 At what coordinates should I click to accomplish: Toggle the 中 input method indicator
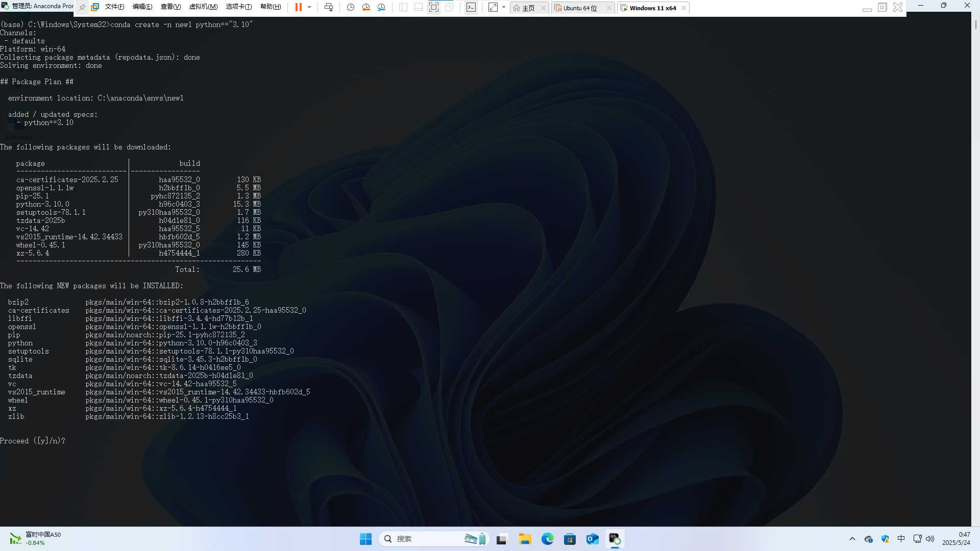click(901, 539)
